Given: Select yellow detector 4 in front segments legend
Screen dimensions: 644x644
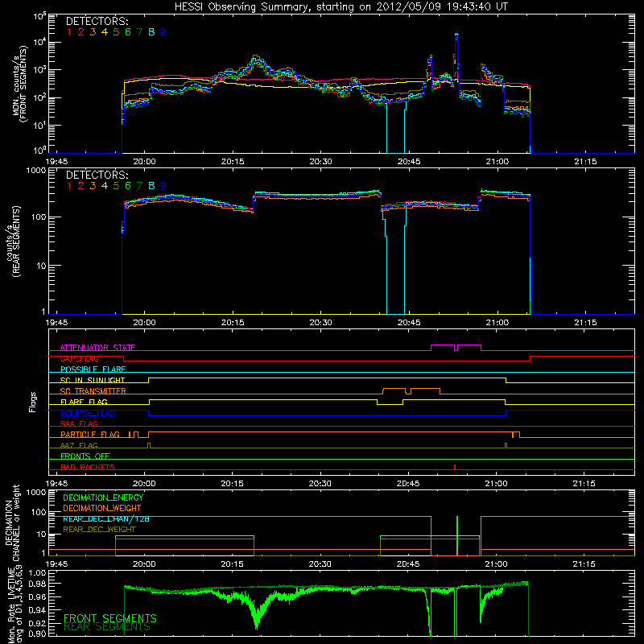Looking at the screenshot, I should pos(105,32).
